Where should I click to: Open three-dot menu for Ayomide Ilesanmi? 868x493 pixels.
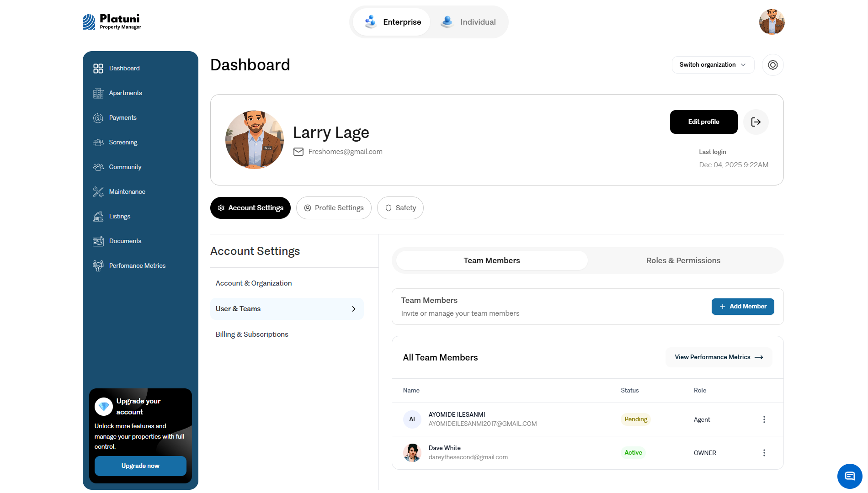point(764,419)
